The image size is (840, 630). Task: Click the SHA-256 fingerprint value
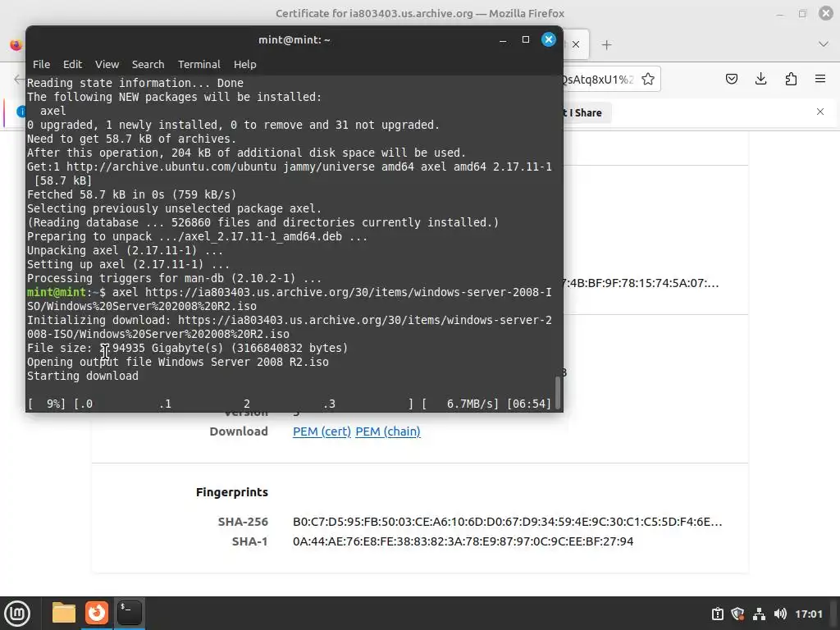[507, 521]
